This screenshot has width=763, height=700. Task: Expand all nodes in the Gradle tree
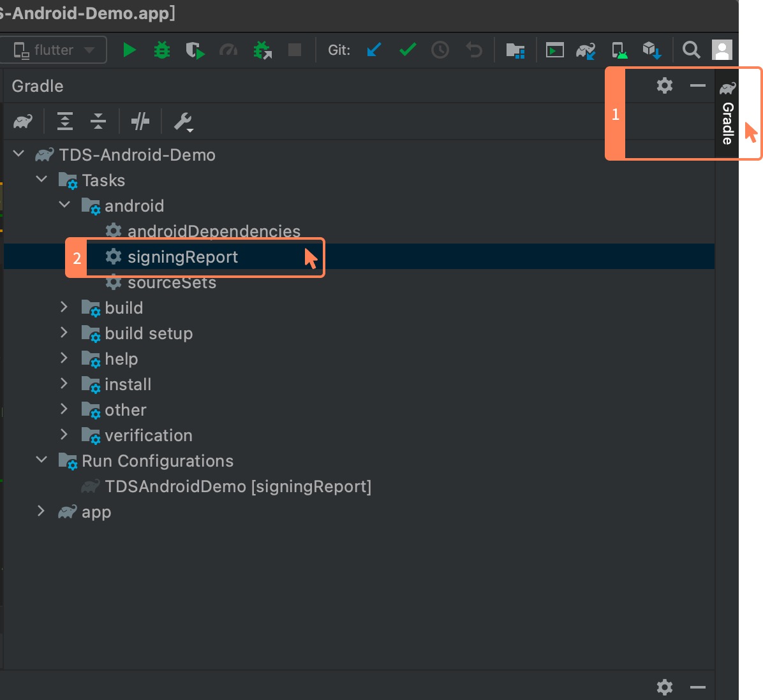point(64,121)
